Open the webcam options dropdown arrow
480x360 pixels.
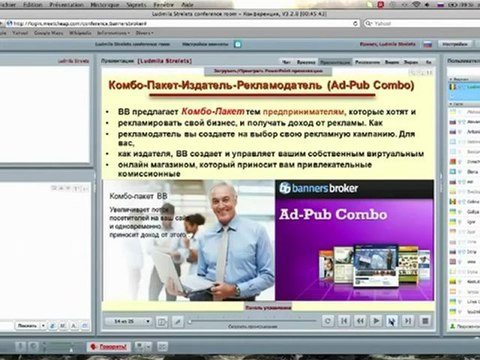[x=149, y=347]
